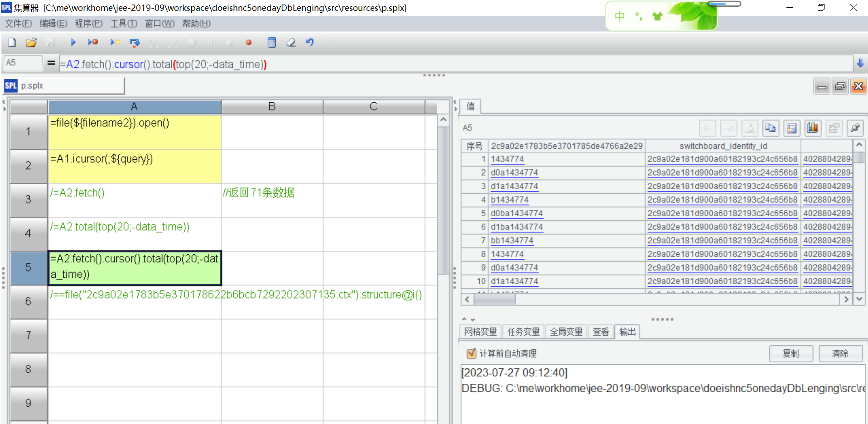Toggle the 计算前自动清理 checkbox
Image resolution: width=868 pixels, height=424 pixels.
point(471,353)
